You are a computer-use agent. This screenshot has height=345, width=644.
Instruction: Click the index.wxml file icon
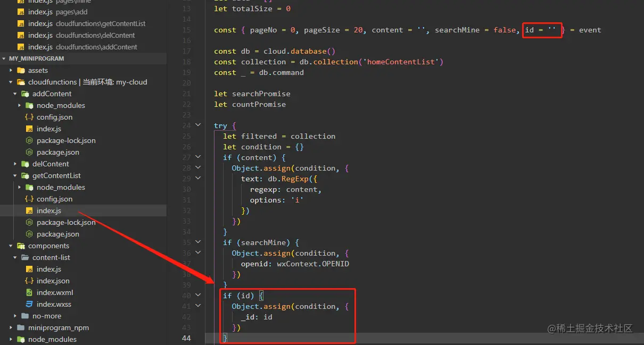(x=29, y=292)
